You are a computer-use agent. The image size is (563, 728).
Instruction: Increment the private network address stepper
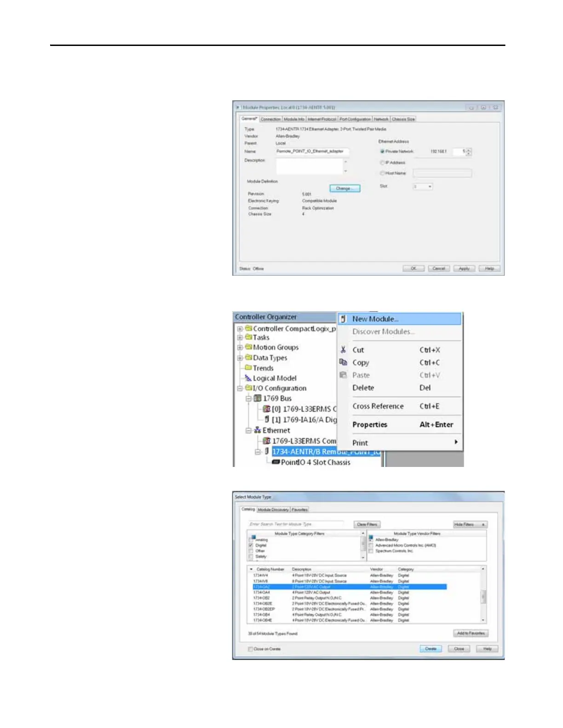click(469, 150)
